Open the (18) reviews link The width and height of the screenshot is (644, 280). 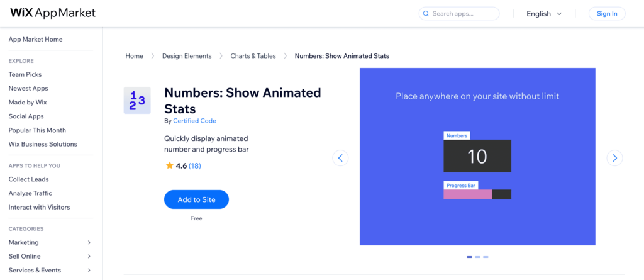pos(195,165)
